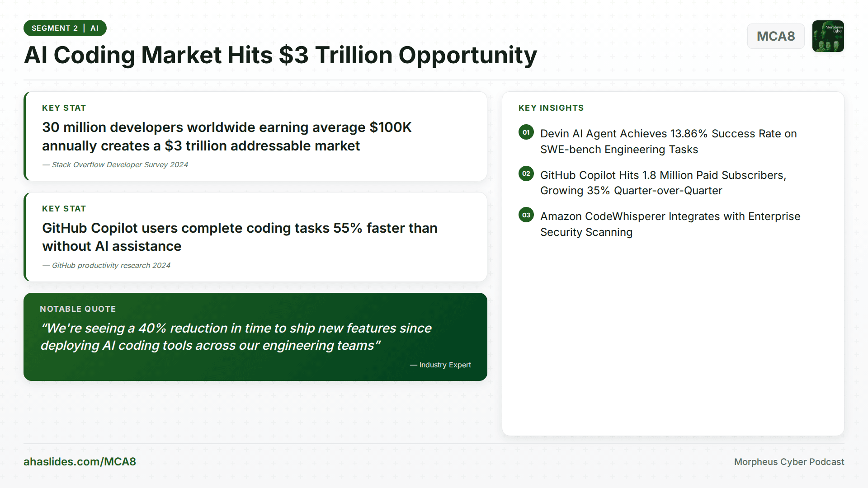The height and width of the screenshot is (488, 868).
Task: Select the MCA8 session code button
Action: pyautogui.click(x=776, y=36)
